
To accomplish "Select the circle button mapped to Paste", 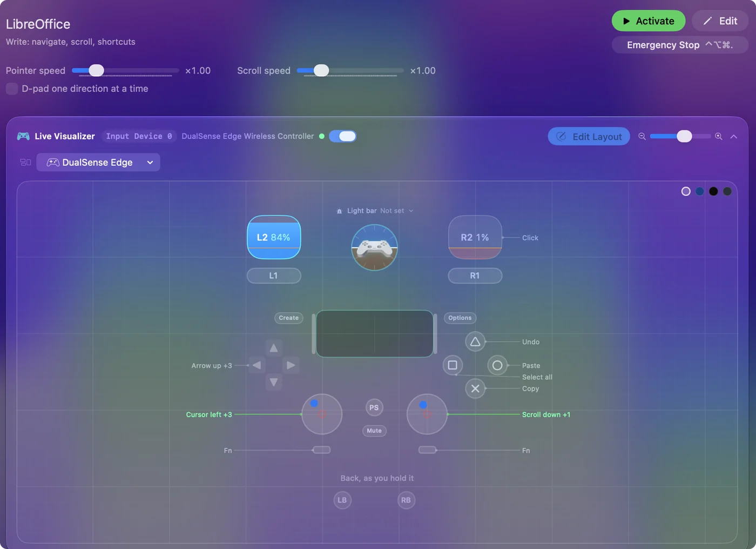I will 497,365.
